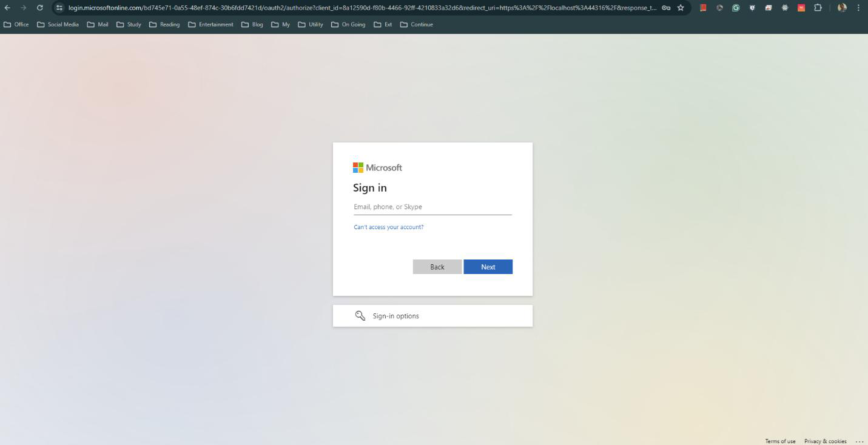Open the Reading bookmarks folder
This screenshot has height=445, width=868.
(164, 25)
